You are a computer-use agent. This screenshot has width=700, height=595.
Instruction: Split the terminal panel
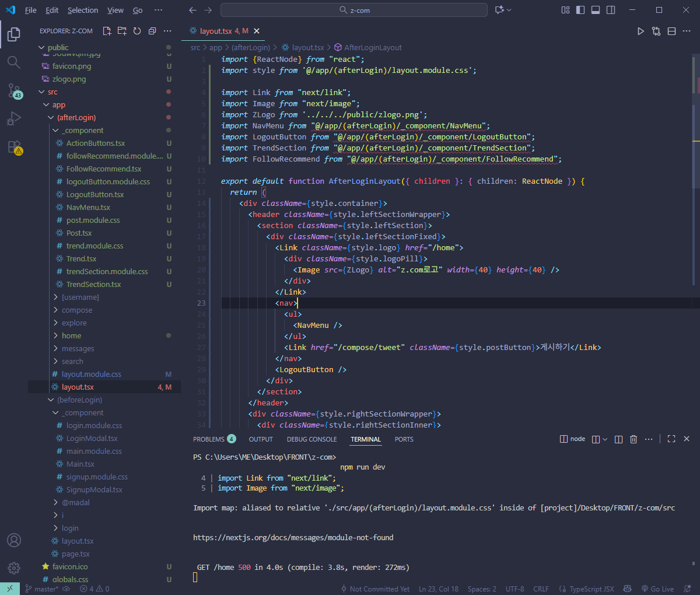point(618,439)
